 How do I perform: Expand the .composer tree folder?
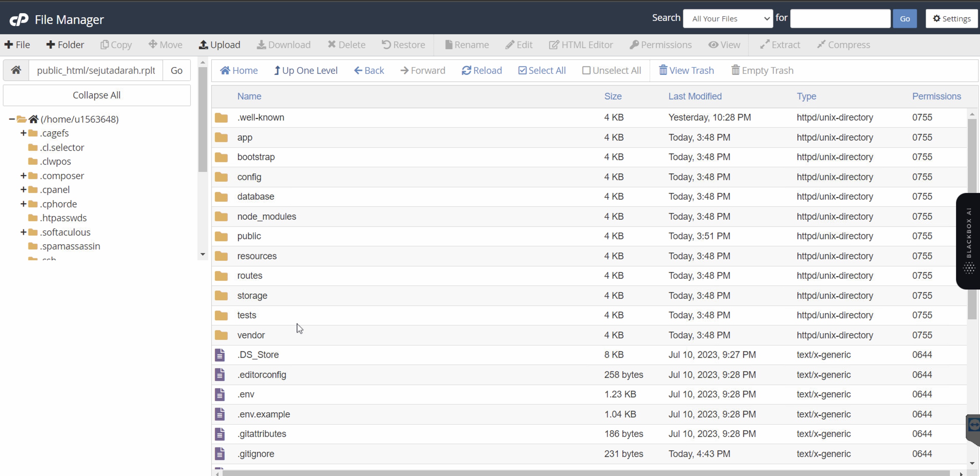[x=23, y=176]
